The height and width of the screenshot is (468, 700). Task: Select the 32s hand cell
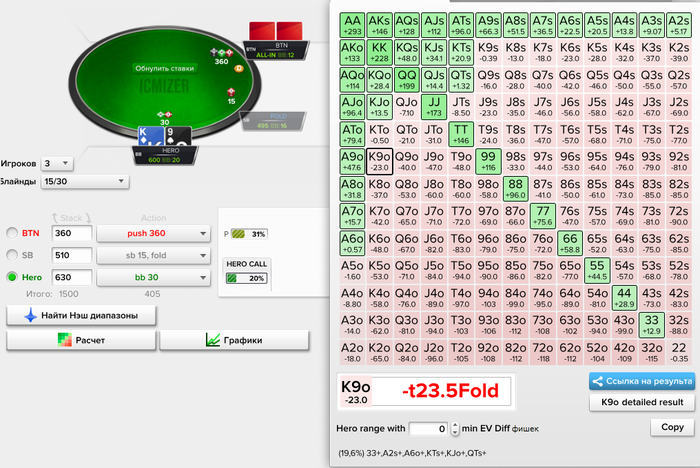tap(679, 325)
